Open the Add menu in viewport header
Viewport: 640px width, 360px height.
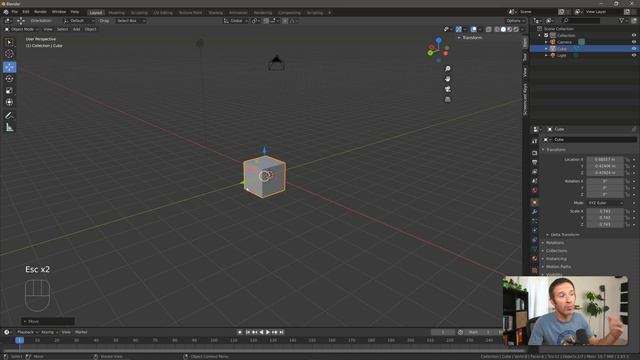[76, 29]
